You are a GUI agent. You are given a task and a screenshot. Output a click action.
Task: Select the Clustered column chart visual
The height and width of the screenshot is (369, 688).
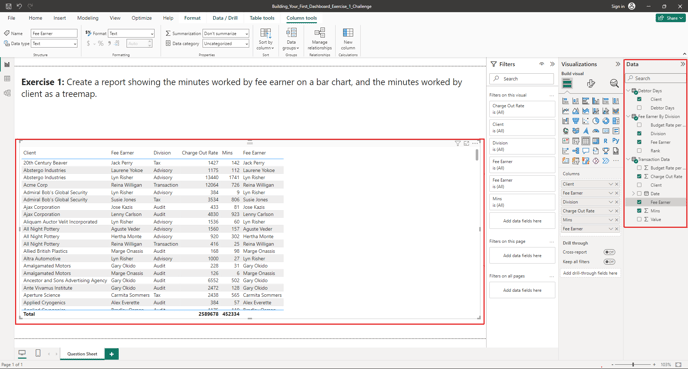click(x=596, y=101)
